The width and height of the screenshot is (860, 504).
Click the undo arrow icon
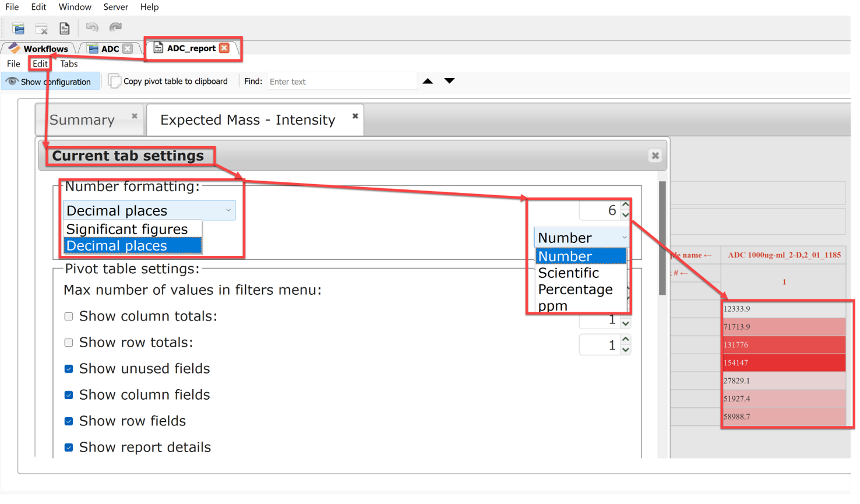[x=91, y=27]
